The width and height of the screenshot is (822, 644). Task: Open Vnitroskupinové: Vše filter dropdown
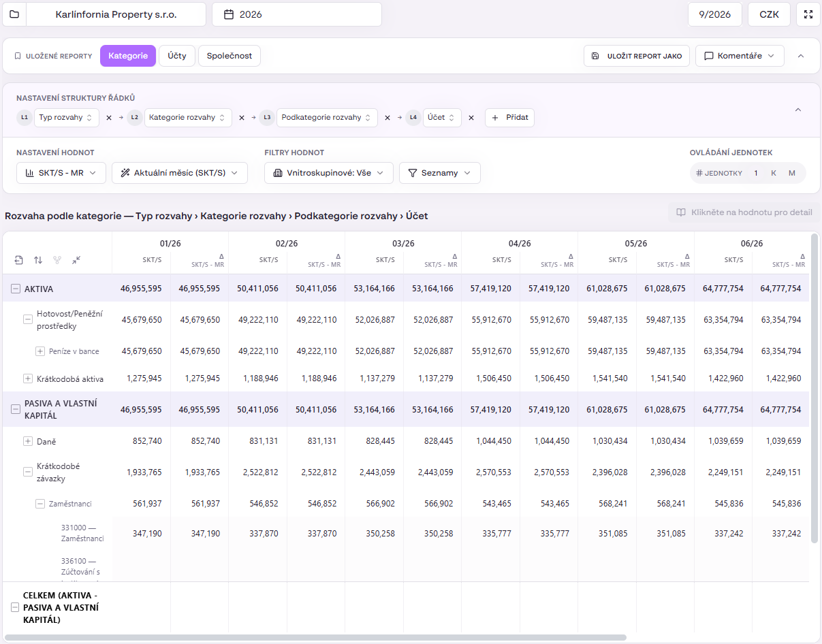pos(329,173)
